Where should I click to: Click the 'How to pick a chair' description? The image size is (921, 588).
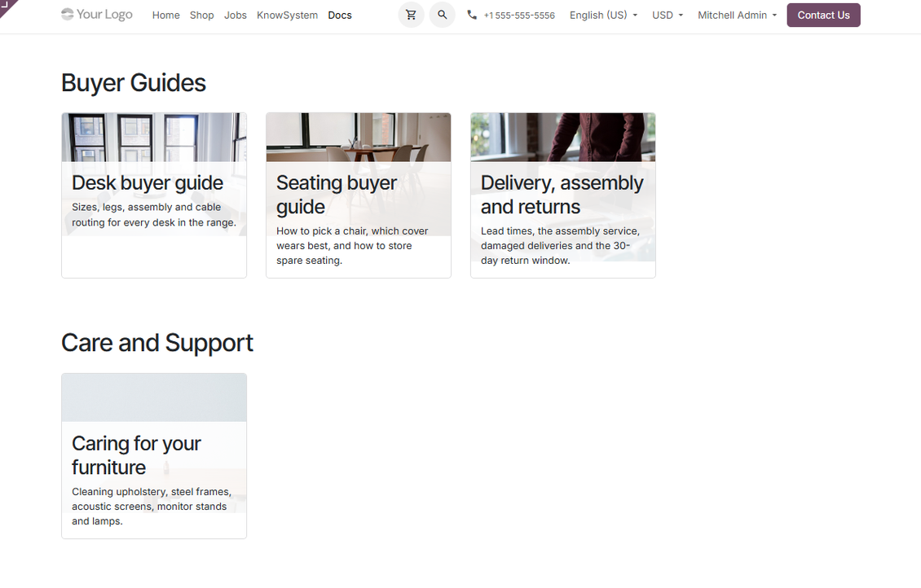coord(352,246)
